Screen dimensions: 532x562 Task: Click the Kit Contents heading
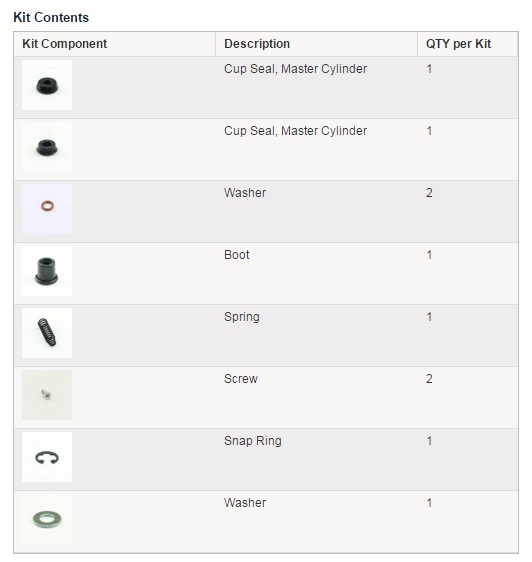(x=51, y=18)
